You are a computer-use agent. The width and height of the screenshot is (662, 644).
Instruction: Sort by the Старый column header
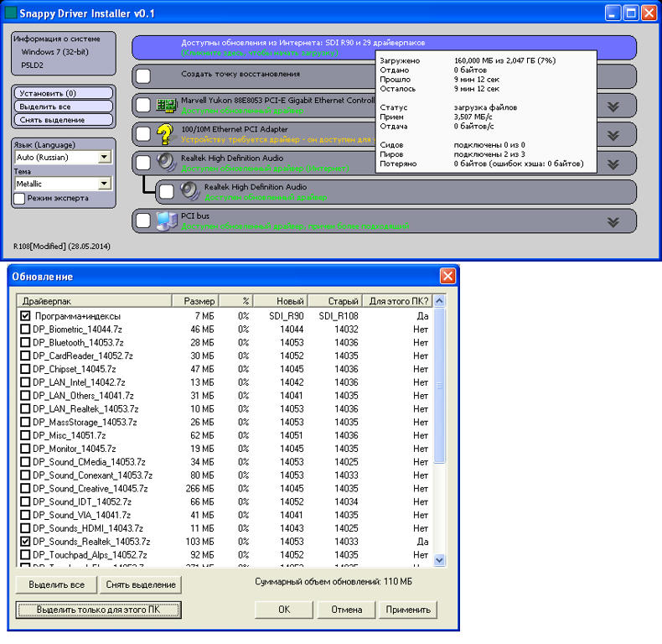[335, 301]
